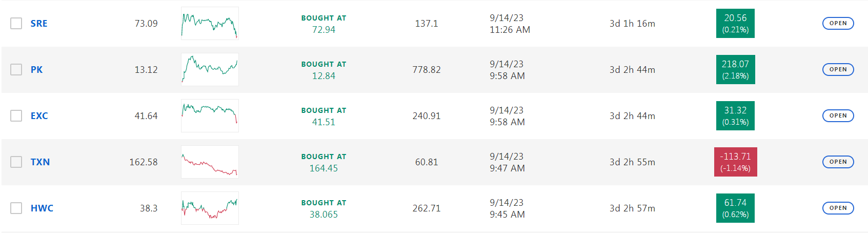Click the red TXN loss badge -113.71
This screenshot has width=868, height=233.
click(735, 162)
